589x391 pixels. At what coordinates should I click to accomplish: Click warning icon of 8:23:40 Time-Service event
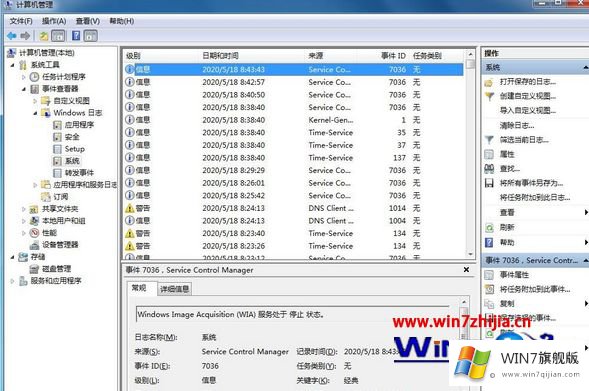pyautogui.click(x=130, y=233)
